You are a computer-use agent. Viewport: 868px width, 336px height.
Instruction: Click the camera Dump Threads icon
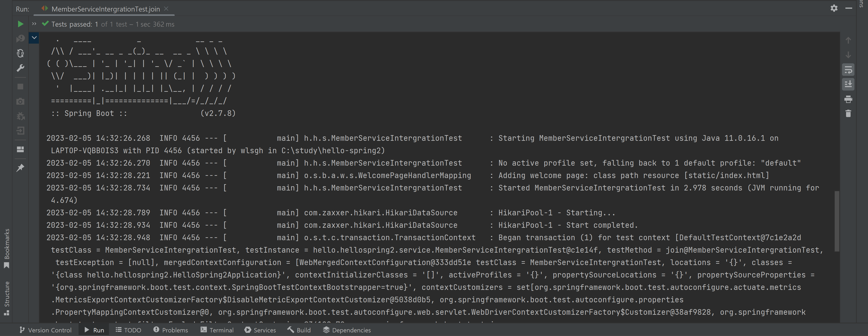point(20,101)
